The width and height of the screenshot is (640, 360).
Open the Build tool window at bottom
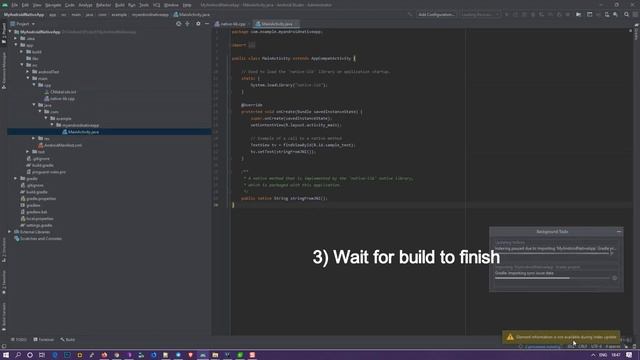tap(67, 340)
